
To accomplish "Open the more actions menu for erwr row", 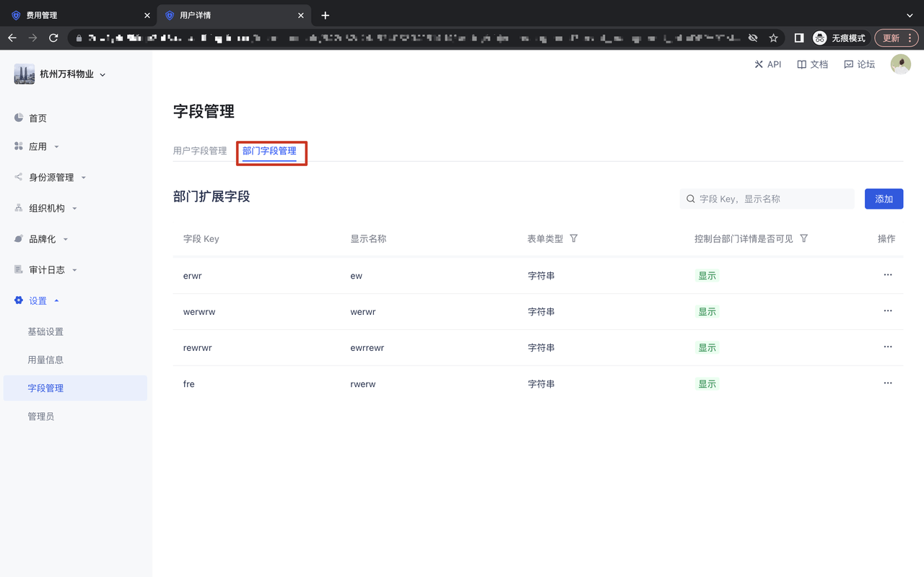I will coord(887,275).
